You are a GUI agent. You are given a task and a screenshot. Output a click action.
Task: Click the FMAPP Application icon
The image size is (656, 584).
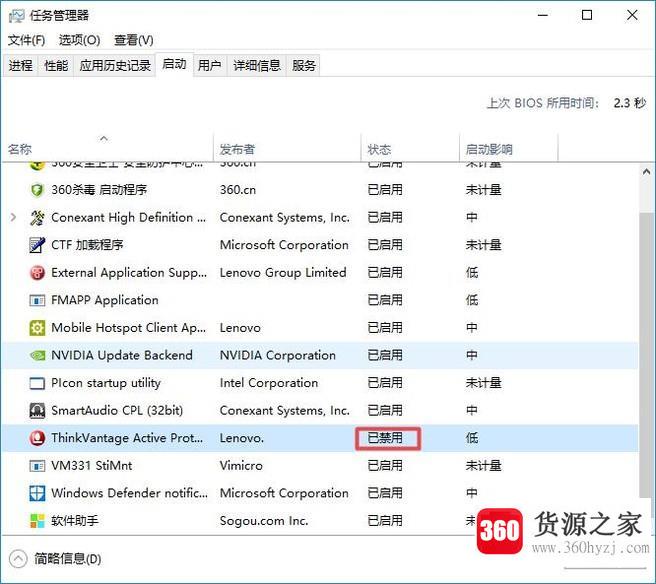point(37,300)
